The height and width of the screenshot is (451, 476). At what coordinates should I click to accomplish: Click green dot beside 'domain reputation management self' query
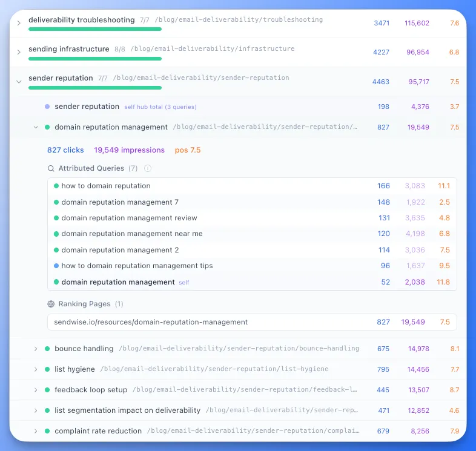tap(56, 282)
